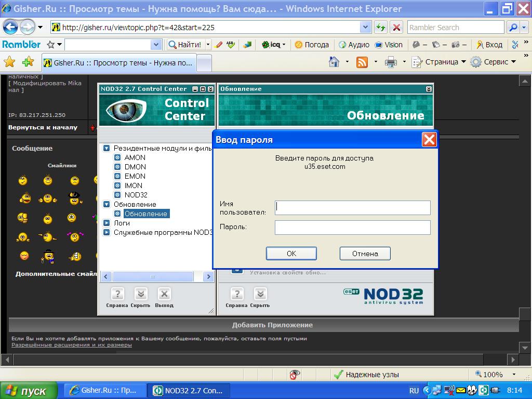
Task: Expand Служебные программы NOD32 node
Action: [107, 232]
